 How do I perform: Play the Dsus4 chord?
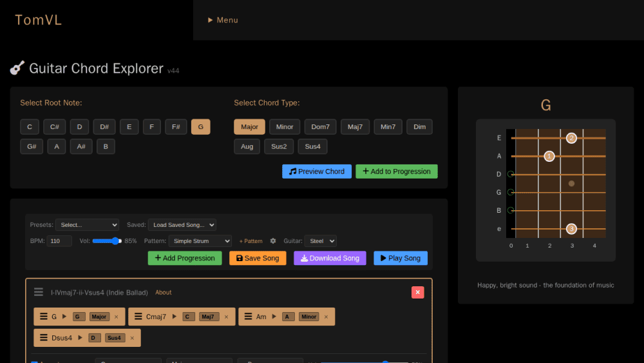point(80,338)
